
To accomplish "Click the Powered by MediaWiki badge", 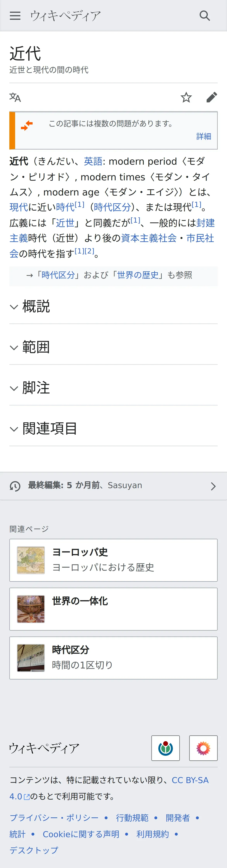I will click(x=203, y=748).
